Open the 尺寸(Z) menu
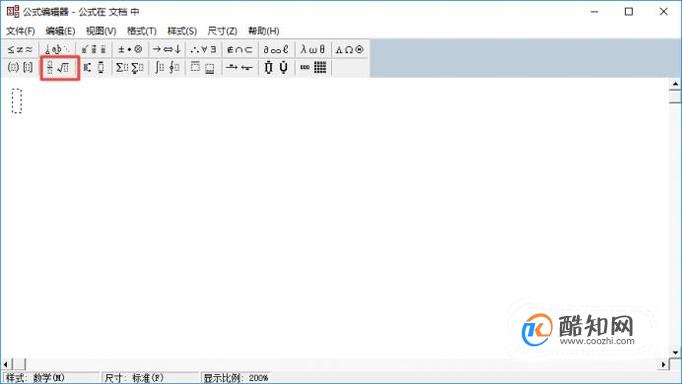682x384 pixels. [x=222, y=31]
